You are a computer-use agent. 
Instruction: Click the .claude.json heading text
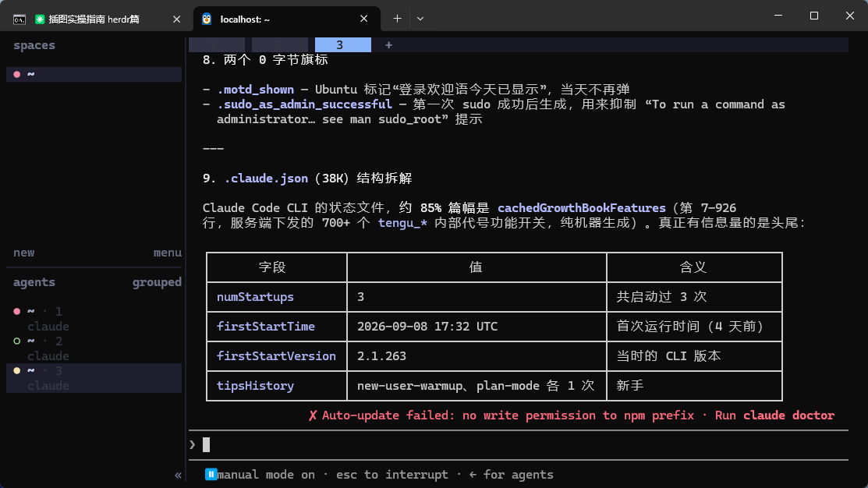point(266,179)
